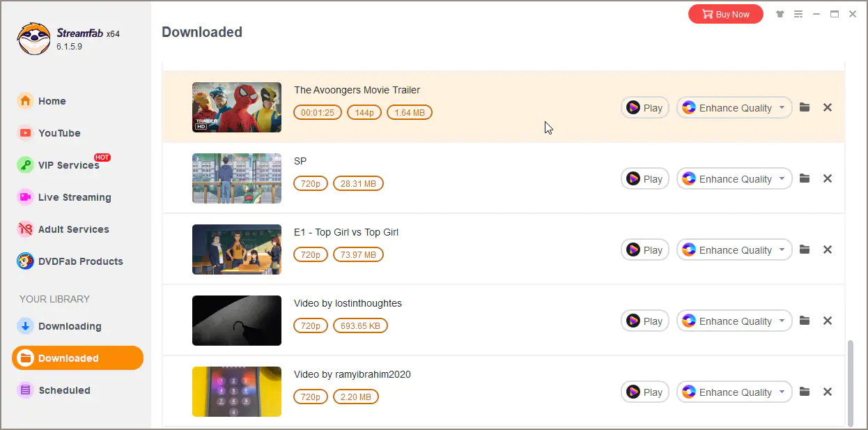Play the E1 - Top Girl video

(644, 249)
